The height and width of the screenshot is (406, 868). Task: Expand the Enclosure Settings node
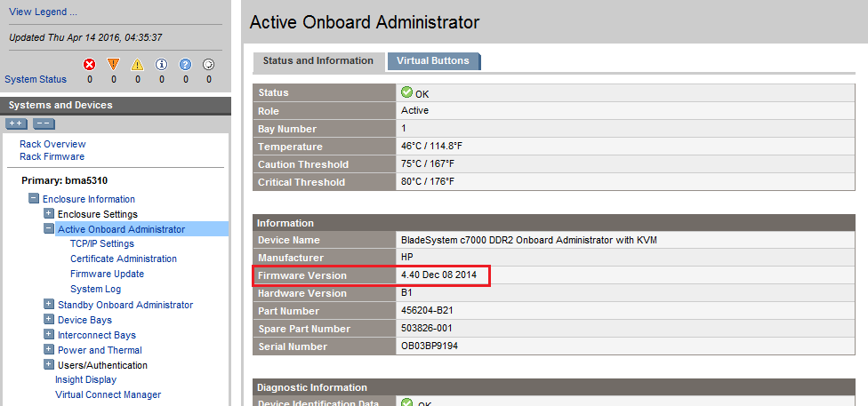(49, 213)
